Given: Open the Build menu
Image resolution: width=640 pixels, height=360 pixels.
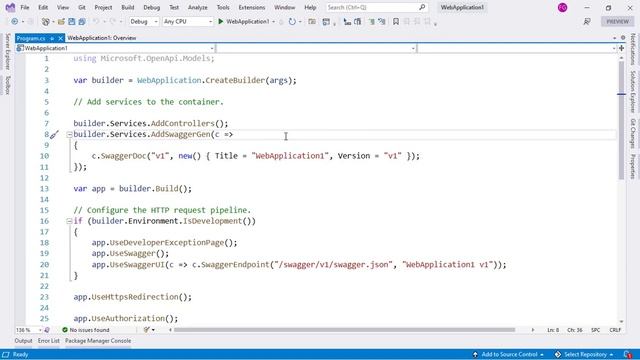Looking at the screenshot, I should (128, 7).
